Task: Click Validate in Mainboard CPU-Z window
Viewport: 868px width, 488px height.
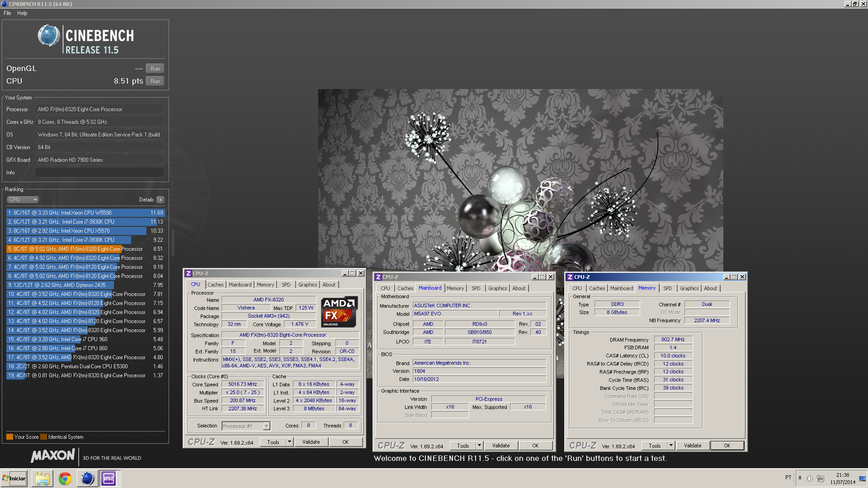Action: click(501, 446)
